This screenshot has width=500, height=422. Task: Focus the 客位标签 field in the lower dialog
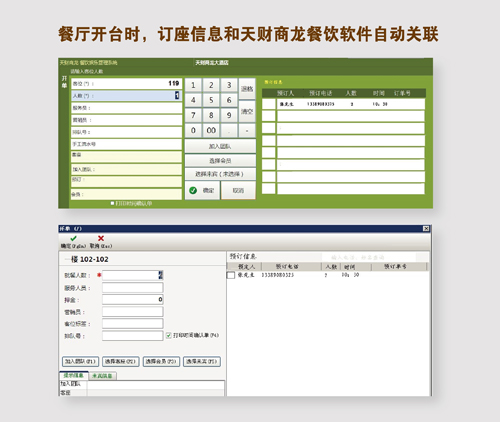click(133, 324)
